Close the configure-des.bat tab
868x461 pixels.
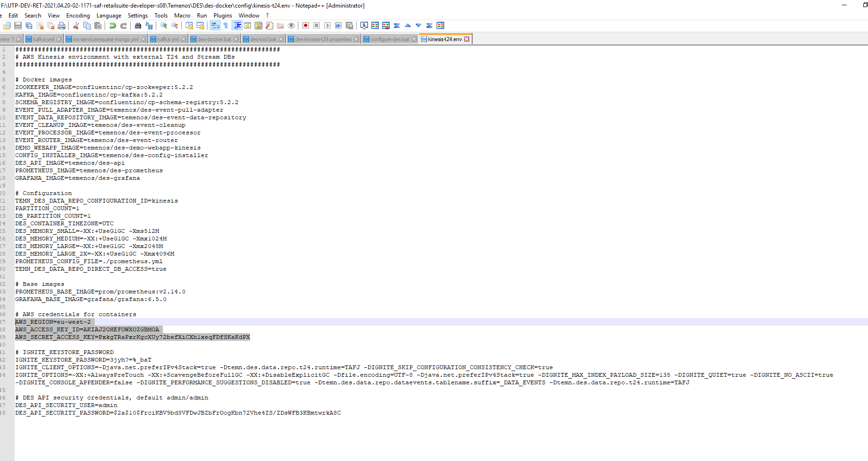pyautogui.click(x=414, y=39)
